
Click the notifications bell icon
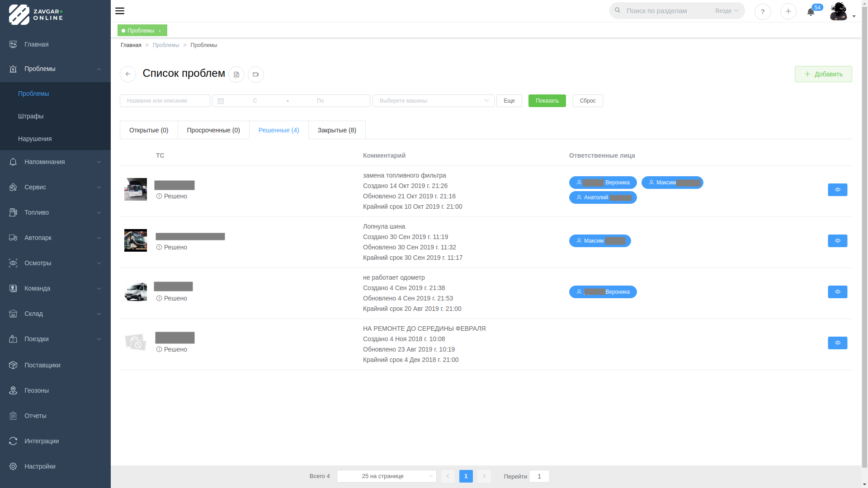pos(811,12)
